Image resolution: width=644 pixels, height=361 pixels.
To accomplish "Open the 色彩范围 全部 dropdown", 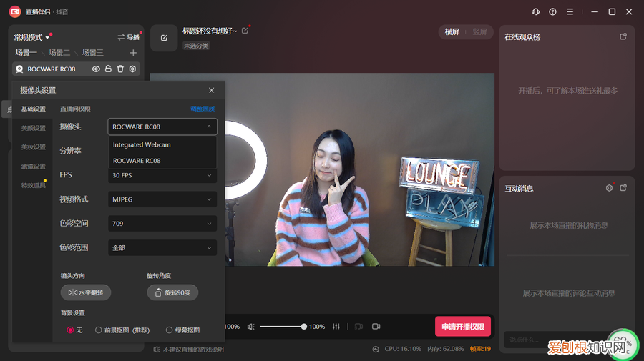I will click(x=162, y=248).
